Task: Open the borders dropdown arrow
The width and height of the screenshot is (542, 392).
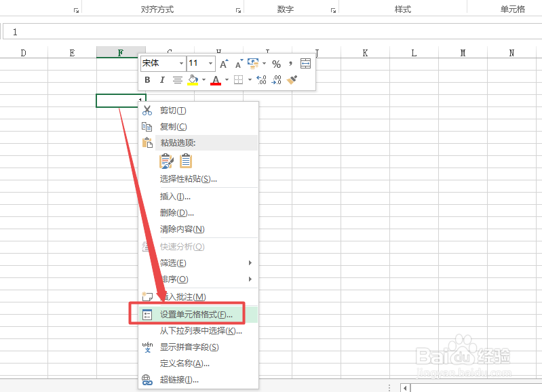Action: pyautogui.click(x=250, y=80)
